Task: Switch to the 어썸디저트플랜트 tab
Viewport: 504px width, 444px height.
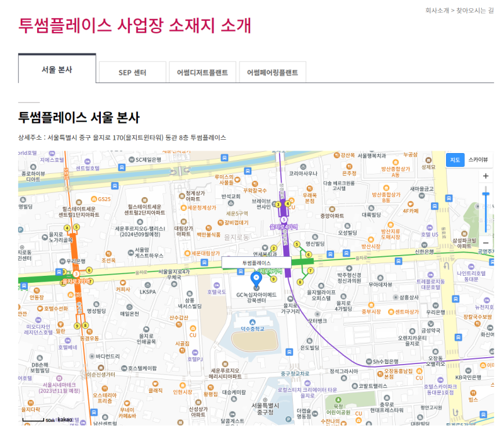Action: pyautogui.click(x=203, y=72)
